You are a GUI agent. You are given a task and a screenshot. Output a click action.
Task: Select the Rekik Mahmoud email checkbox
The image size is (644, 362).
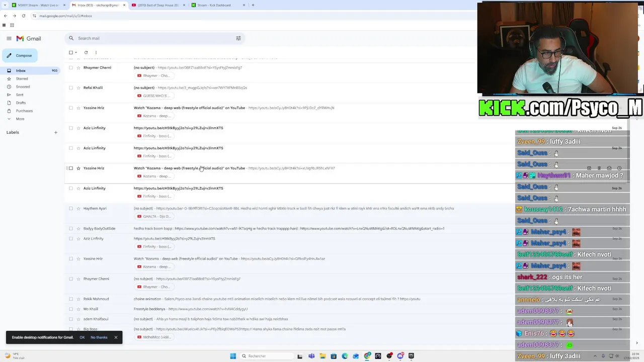click(x=71, y=299)
